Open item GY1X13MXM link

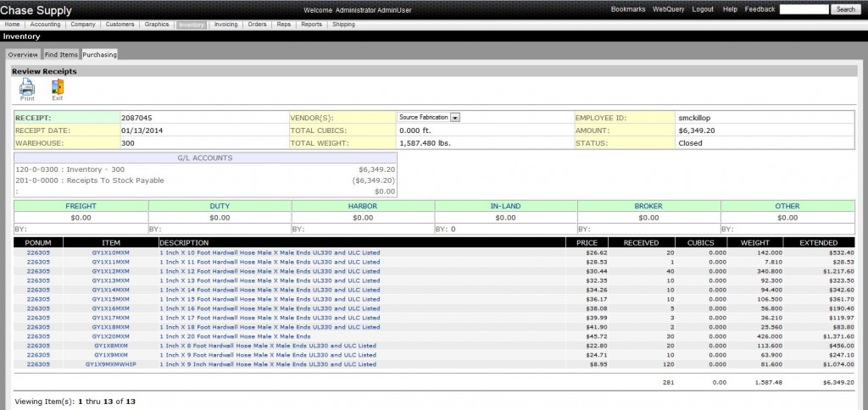pyautogui.click(x=111, y=280)
